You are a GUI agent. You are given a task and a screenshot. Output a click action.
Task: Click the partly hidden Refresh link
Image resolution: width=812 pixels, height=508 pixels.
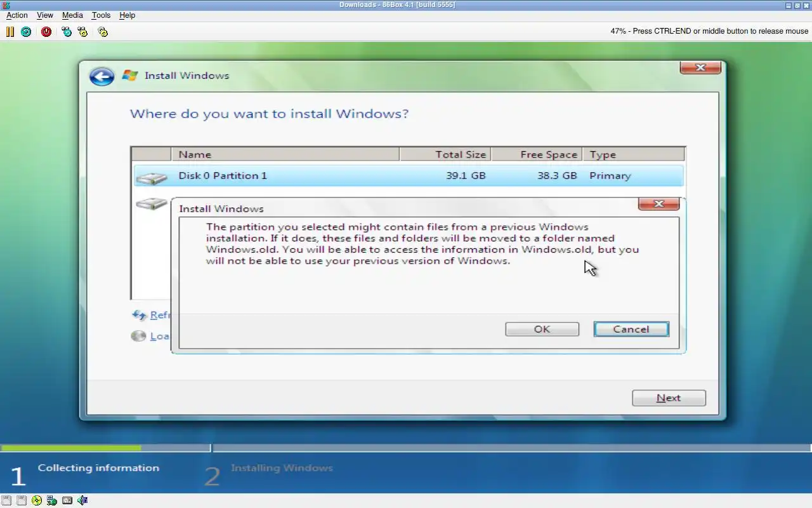[x=160, y=315]
